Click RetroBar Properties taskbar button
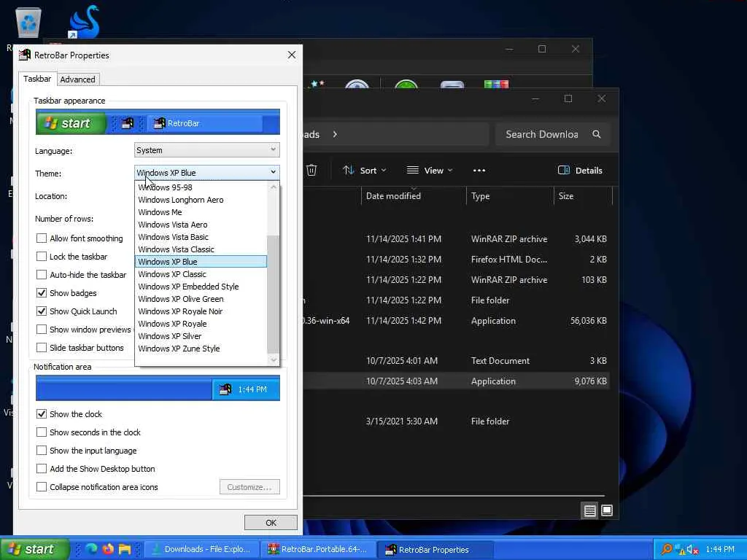The height and width of the screenshot is (560, 747). point(436,549)
